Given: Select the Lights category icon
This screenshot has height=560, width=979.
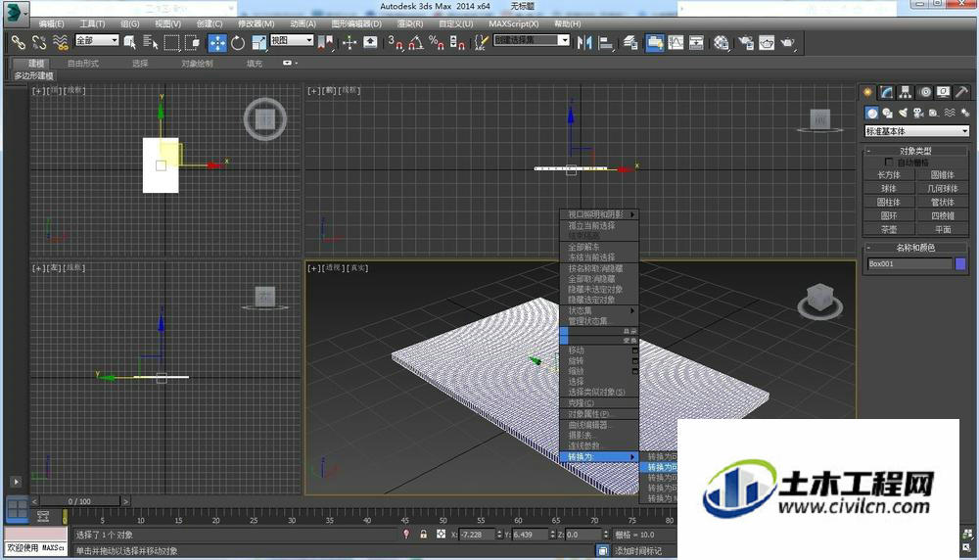Looking at the screenshot, I should click(903, 113).
